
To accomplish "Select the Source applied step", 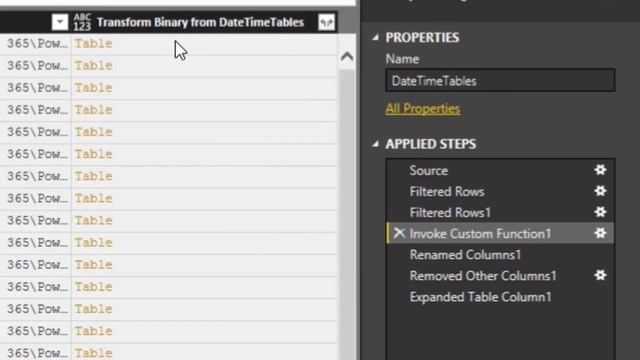I will coord(500,170).
